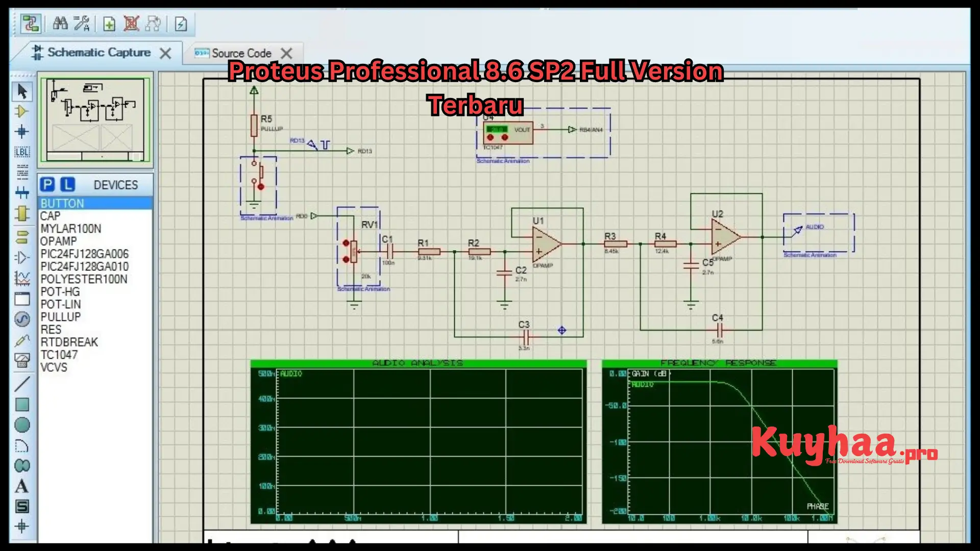
Task: Select the 2D Closed Path tool
Action: 22,466
